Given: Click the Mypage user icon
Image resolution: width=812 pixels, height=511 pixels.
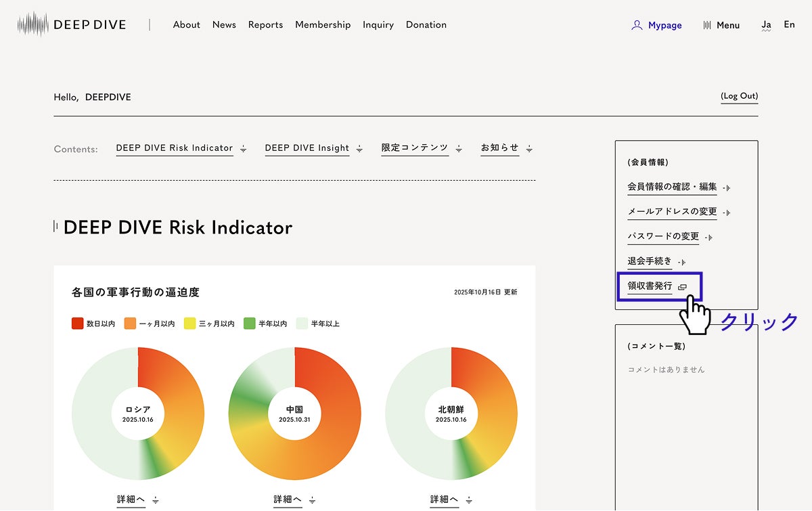Looking at the screenshot, I should [x=636, y=25].
